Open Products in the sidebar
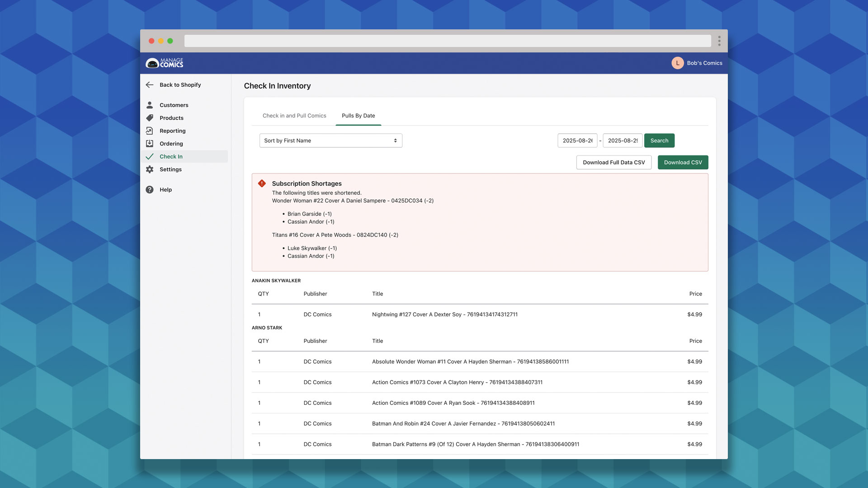 point(171,118)
